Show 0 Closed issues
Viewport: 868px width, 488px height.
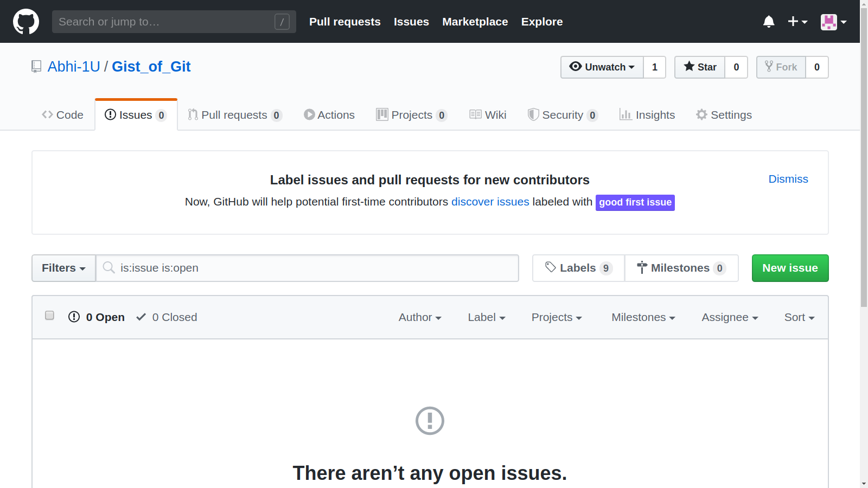pos(167,317)
